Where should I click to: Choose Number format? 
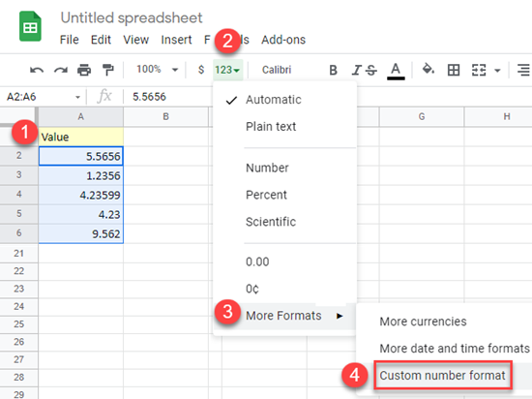click(285, 168)
